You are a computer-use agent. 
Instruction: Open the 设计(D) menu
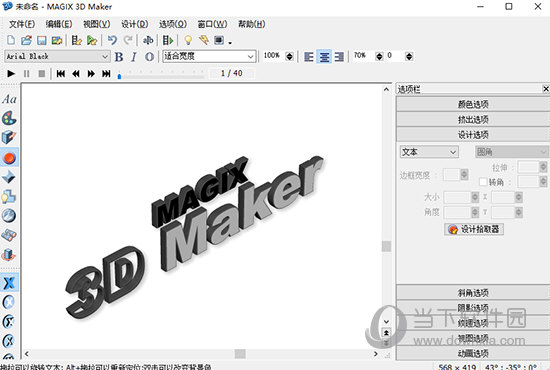click(x=134, y=24)
